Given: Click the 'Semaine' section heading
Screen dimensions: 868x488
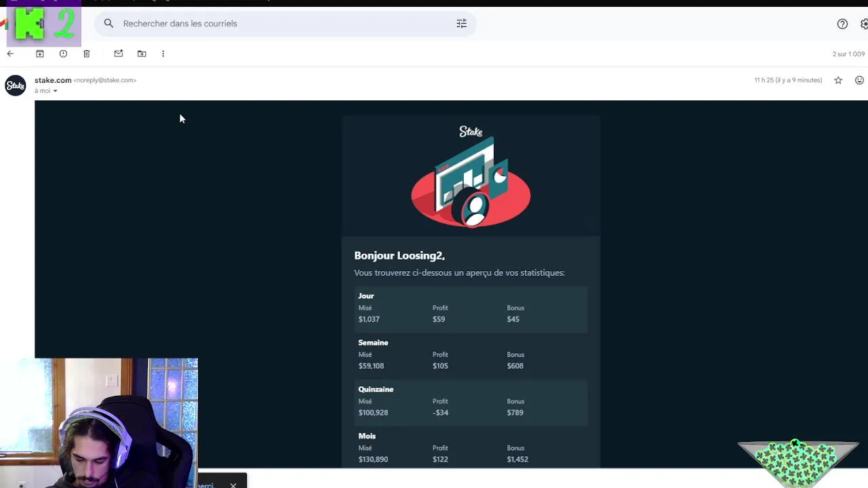Looking at the screenshot, I should point(373,343).
